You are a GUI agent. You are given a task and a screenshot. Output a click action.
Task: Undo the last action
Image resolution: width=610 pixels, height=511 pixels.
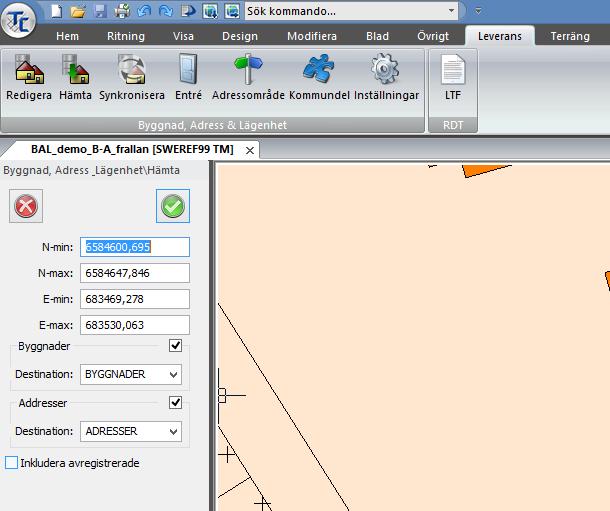pyautogui.click(x=144, y=11)
